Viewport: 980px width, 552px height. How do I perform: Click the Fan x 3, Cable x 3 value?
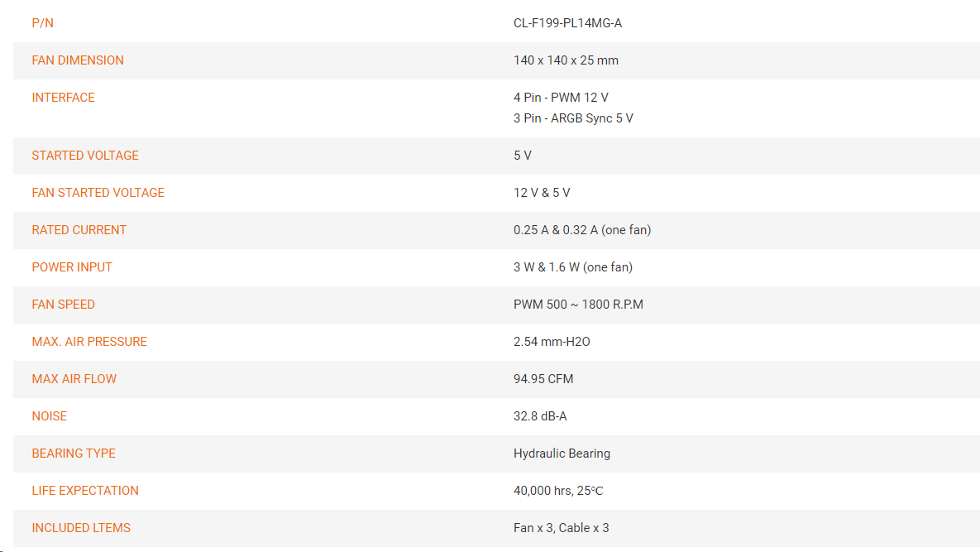click(562, 528)
